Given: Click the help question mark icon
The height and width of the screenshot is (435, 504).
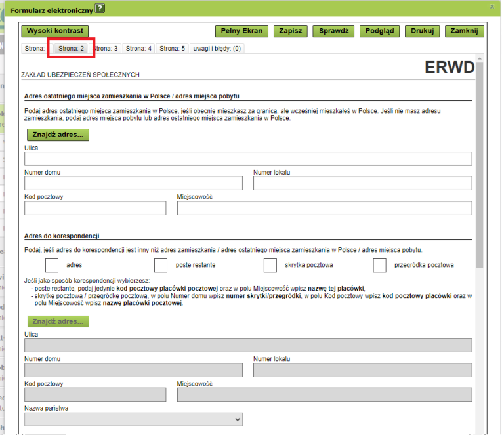Looking at the screenshot, I should click(x=100, y=9).
